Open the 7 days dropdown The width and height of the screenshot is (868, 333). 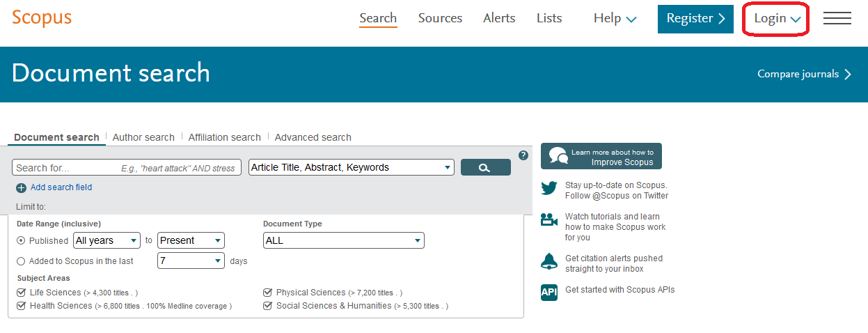[191, 261]
